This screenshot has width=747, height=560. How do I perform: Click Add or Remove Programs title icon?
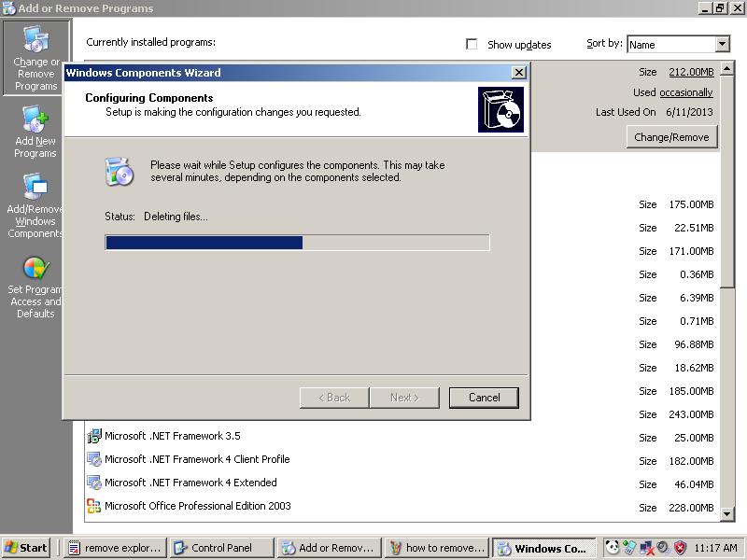pos(8,7)
